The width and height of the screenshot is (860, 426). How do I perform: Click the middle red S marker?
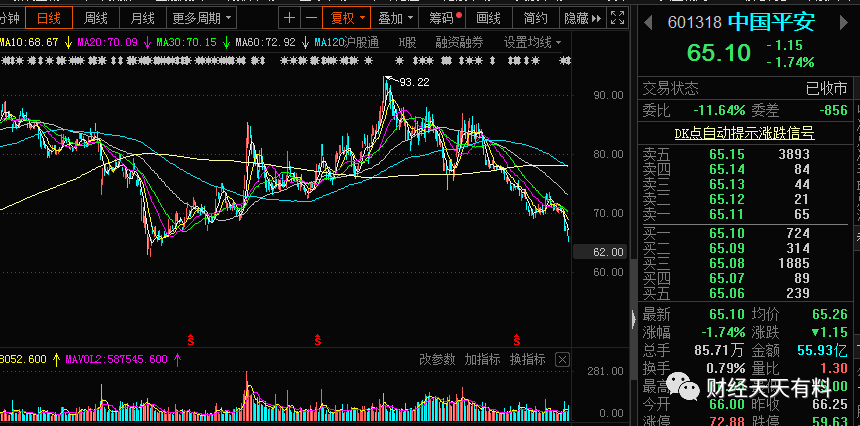click(x=318, y=340)
